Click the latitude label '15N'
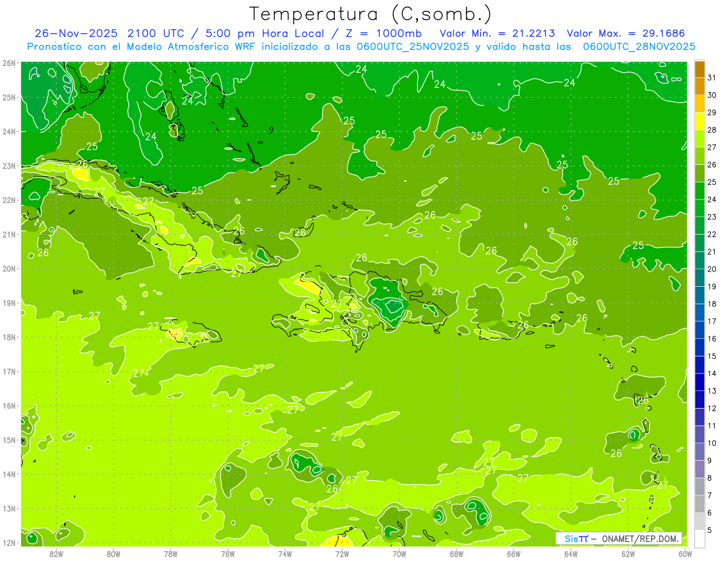Screen dimensions: 728x562 [9, 440]
